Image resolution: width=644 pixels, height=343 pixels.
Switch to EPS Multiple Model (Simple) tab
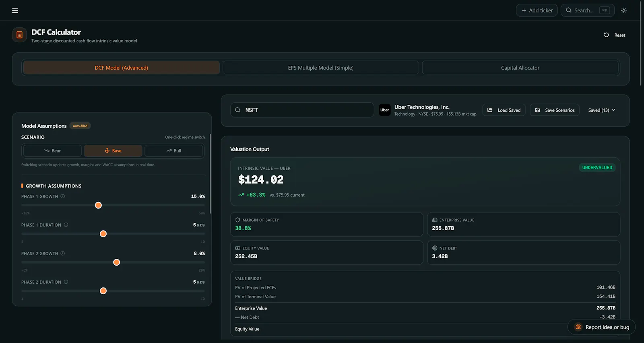click(321, 68)
